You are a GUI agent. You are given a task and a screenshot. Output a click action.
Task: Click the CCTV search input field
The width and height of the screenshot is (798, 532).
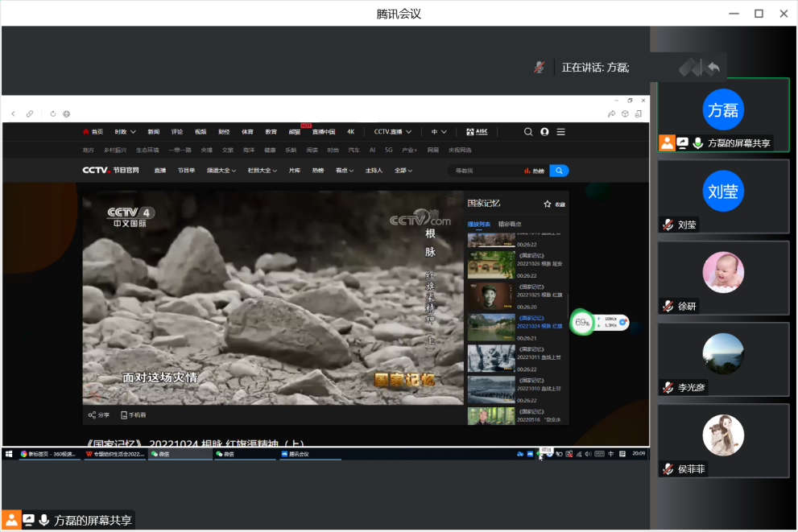(486, 171)
